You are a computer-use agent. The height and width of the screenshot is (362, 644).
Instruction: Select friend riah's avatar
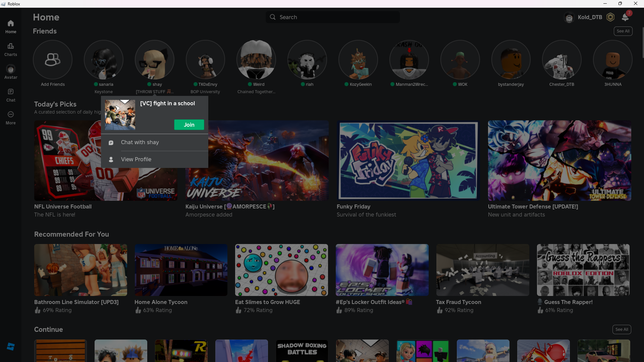click(307, 60)
